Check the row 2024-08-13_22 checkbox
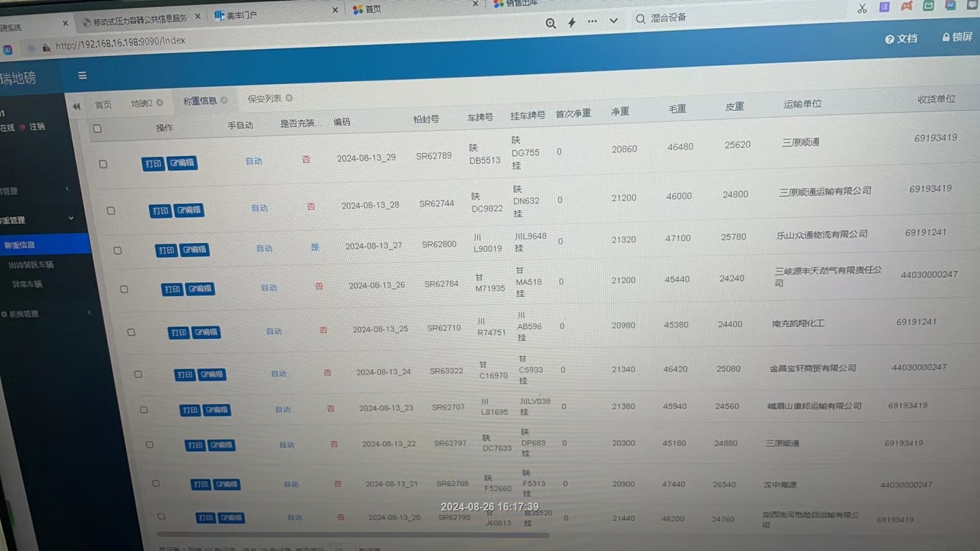980x551 pixels. tap(150, 445)
